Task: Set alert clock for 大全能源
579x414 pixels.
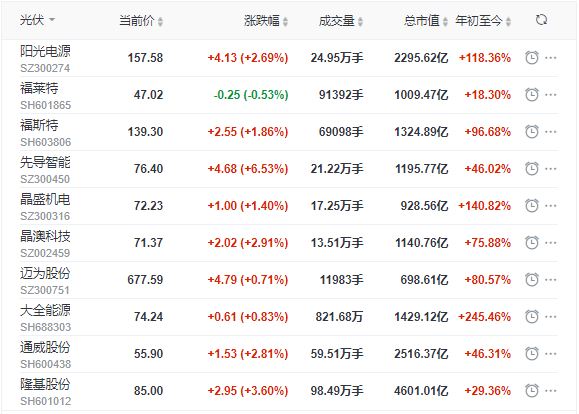Action: pos(532,317)
